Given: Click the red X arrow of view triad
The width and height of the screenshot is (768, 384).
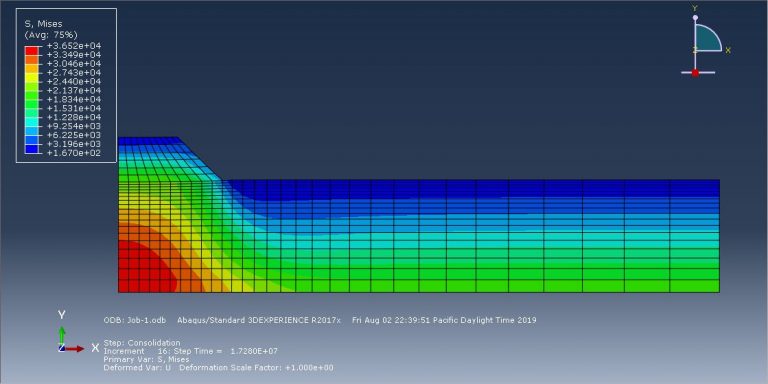Looking at the screenshot, I should (75, 349).
